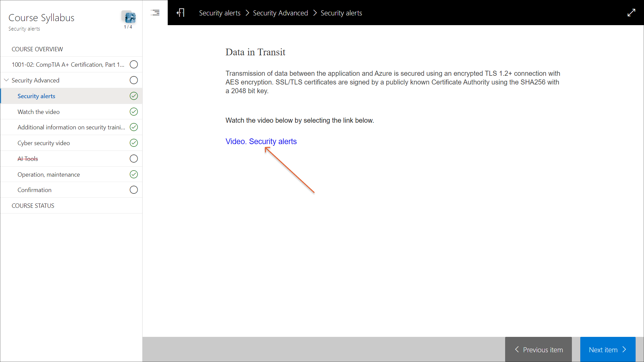Open the COURSE OVERVIEW section
This screenshot has height=362, width=644.
(x=37, y=49)
